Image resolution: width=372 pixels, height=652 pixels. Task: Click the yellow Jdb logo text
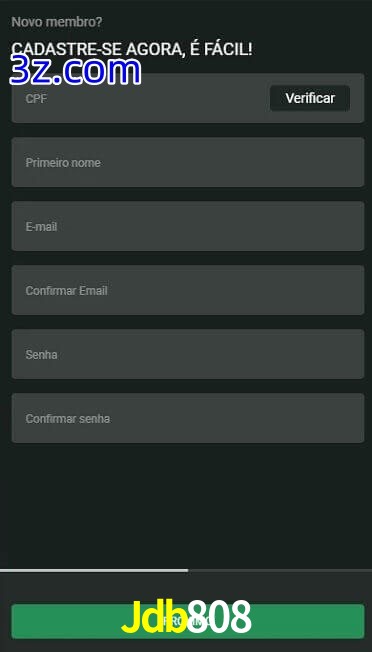[x=154, y=617]
